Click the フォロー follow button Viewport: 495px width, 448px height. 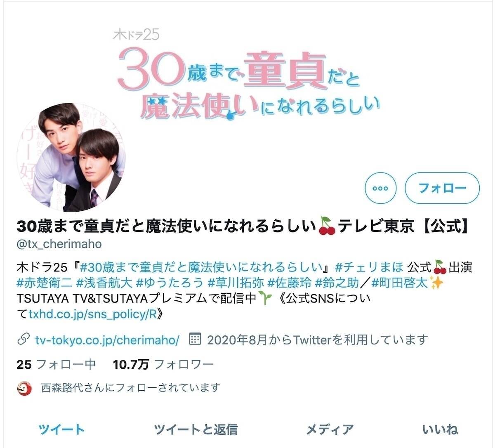pyautogui.click(x=442, y=188)
